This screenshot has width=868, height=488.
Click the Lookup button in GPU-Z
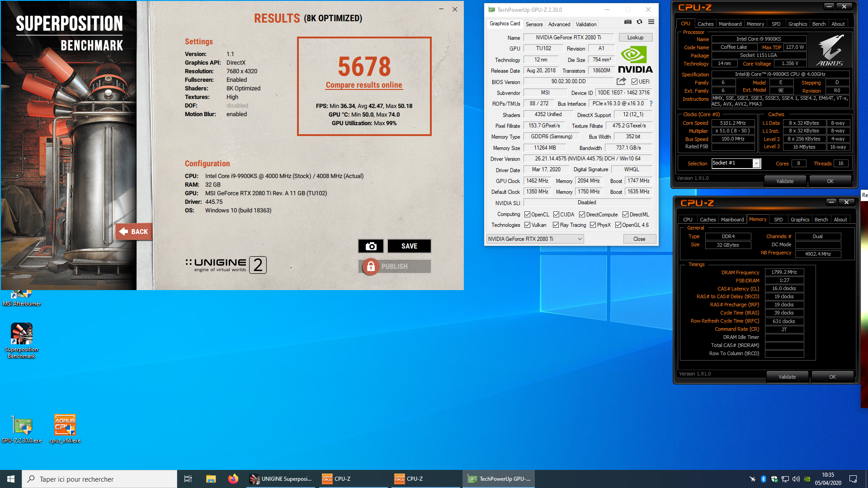pyautogui.click(x=635, y=38)
